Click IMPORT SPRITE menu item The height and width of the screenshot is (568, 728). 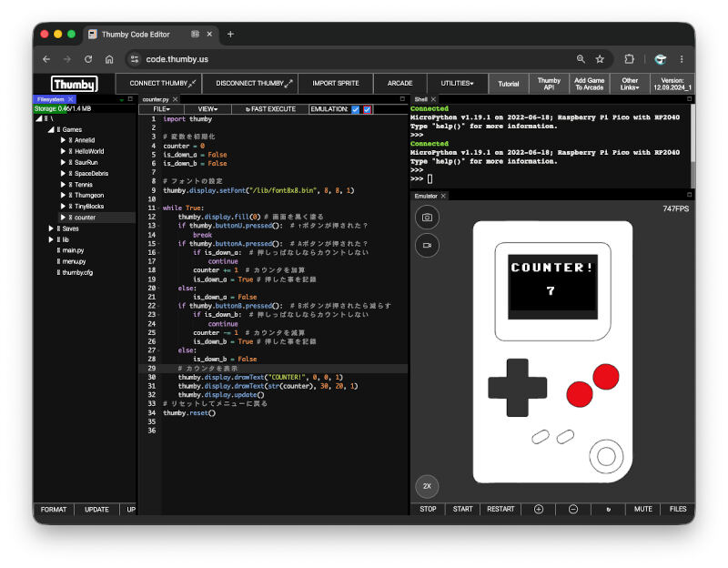click(x=335, y=84)
